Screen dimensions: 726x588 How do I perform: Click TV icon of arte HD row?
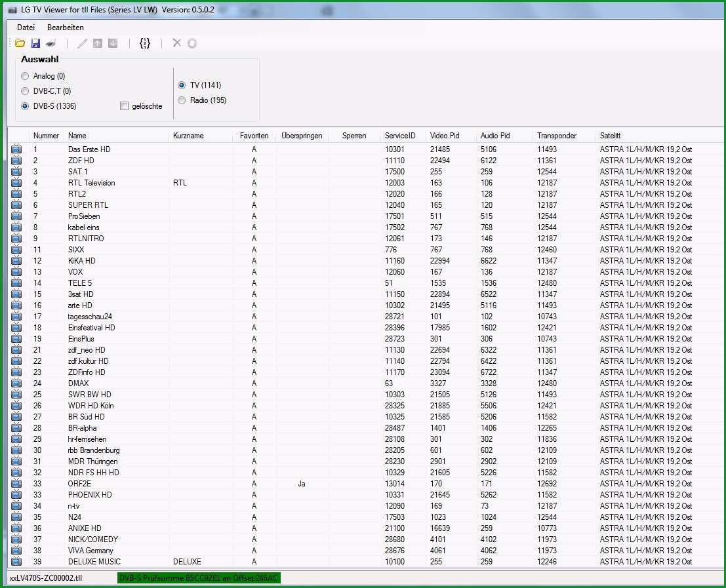[x=16, y=305]
